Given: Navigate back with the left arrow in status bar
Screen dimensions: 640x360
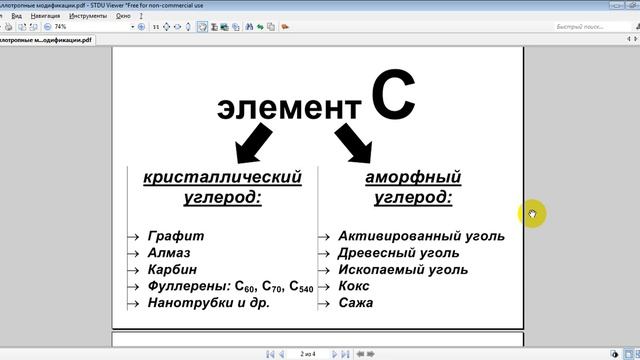Looking at the screenshot, I should (360, 354).
